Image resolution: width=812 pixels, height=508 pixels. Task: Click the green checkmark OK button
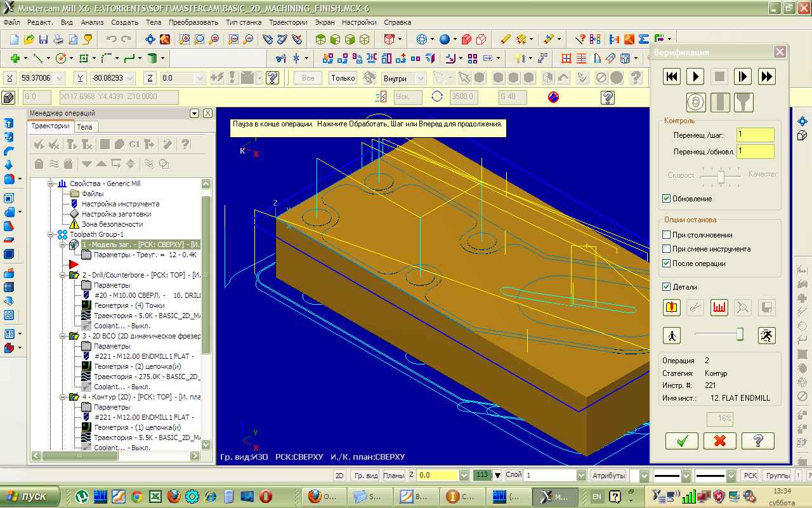683,441
